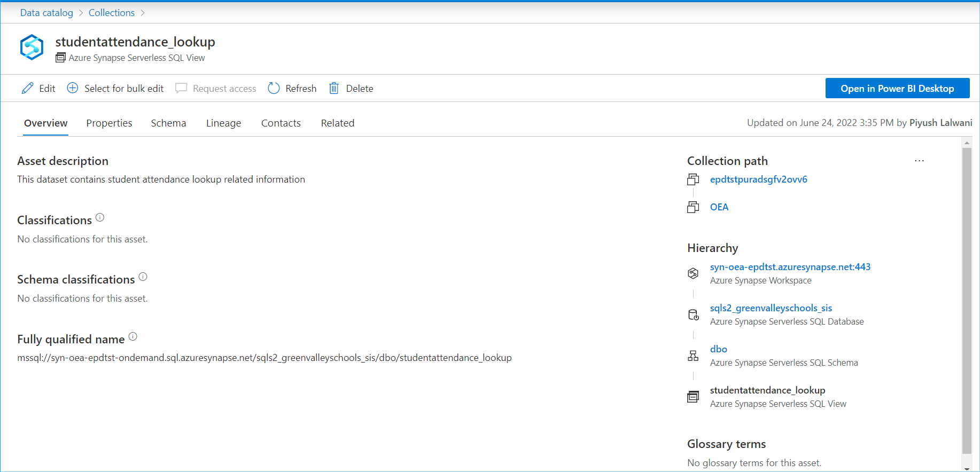Click the Select for bulk edit plus icon
The height and width of the screenshot is (472, 980).
pos(73,88)
